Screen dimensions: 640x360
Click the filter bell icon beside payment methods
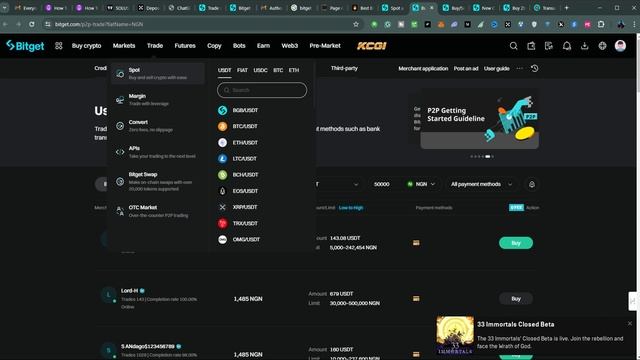532,184
